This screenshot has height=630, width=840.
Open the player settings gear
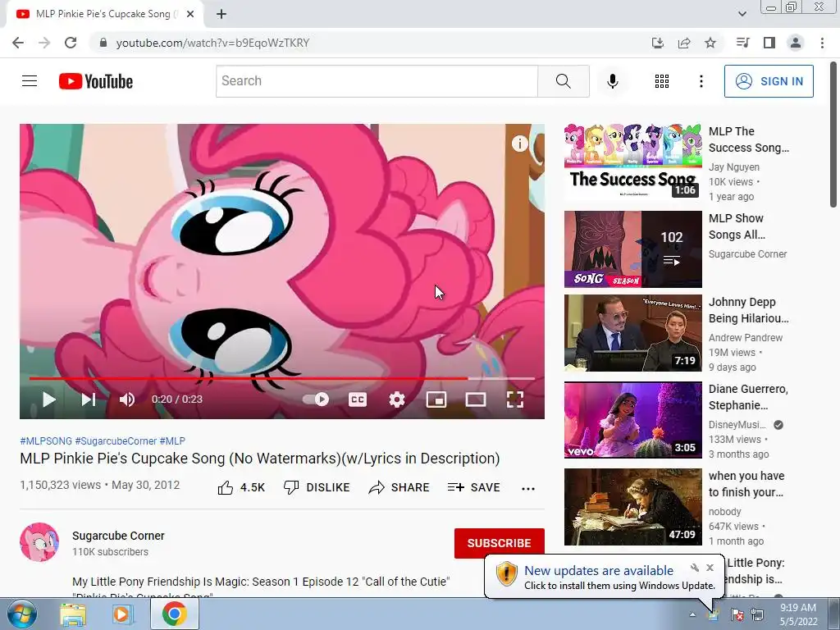(397, 399)
